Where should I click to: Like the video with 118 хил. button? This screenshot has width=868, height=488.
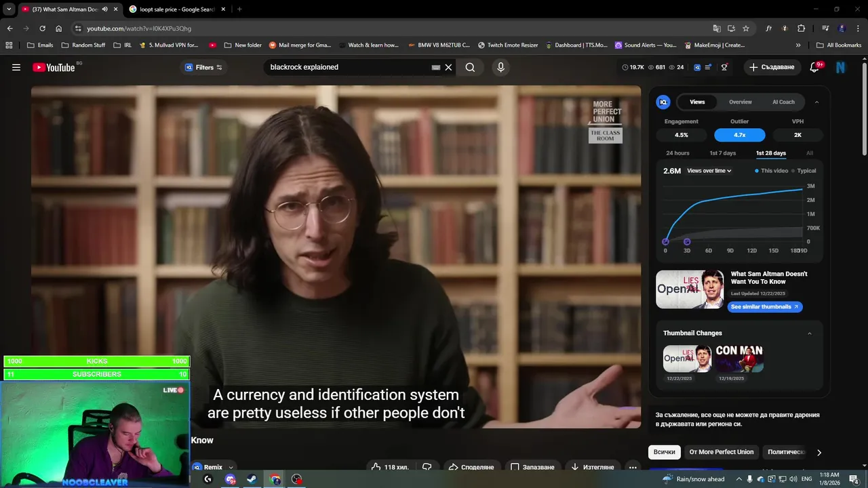(x=389, y=467)
